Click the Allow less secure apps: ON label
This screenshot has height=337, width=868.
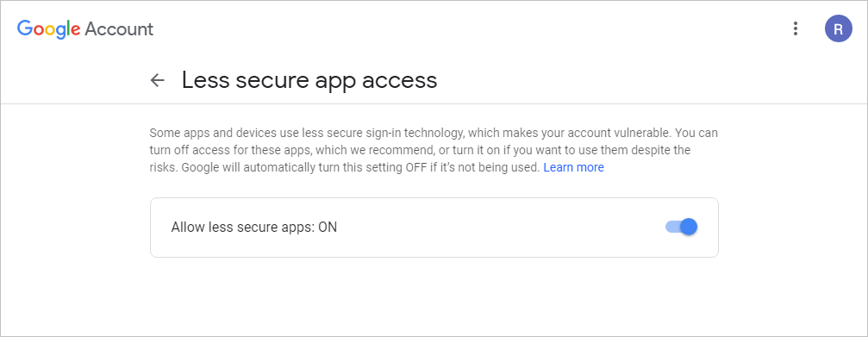254,228
